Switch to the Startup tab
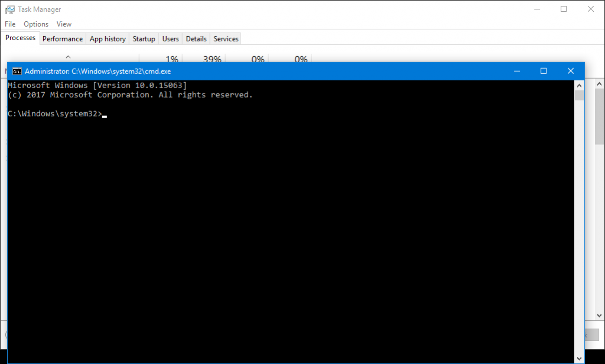Image resolution: width=605 pixels, height=364 pixels. (144, 38)
